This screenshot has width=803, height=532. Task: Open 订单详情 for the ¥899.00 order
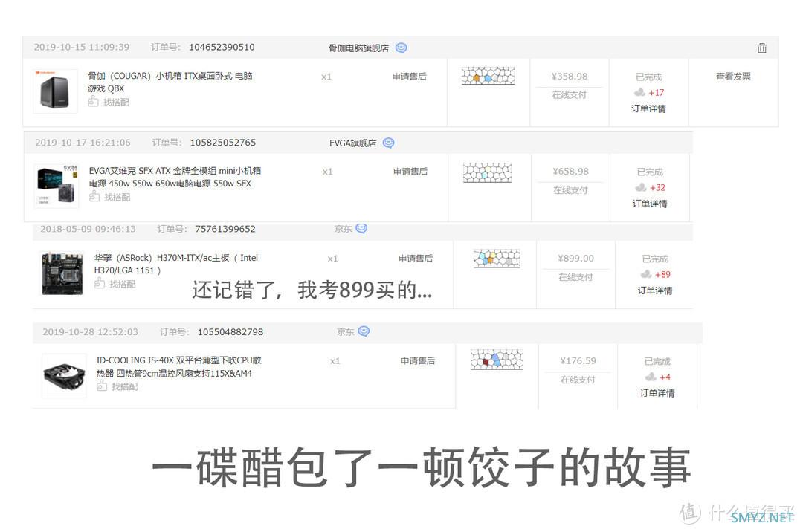coord(654,291)
